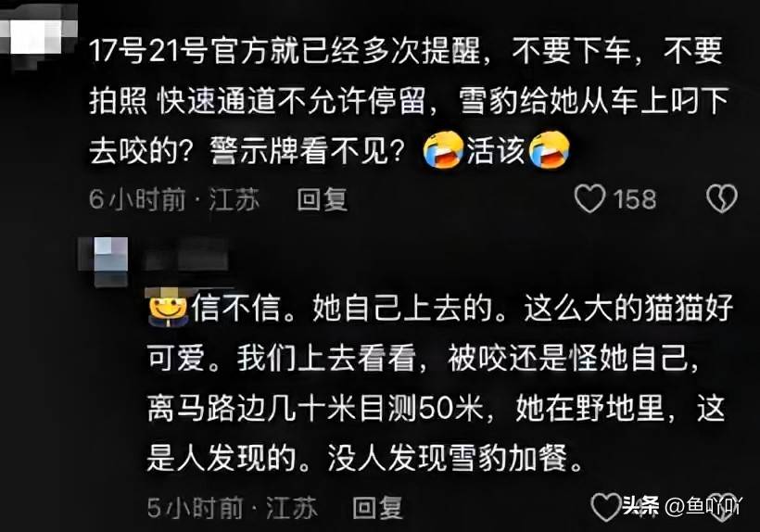The height and width of the screenshot is (532, 760).
Task: Click the 5小时前 · 江苏 timestamp
Action: (x=232, y=508)
